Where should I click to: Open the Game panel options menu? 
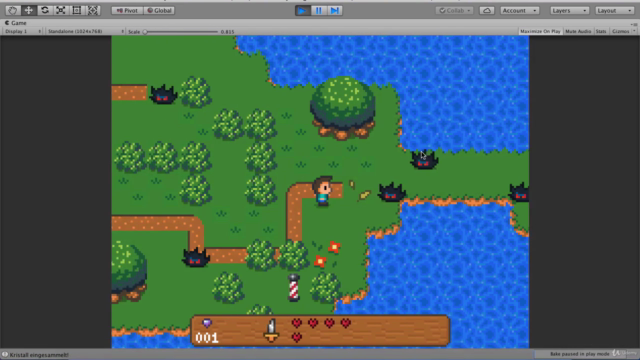point(635,24)
